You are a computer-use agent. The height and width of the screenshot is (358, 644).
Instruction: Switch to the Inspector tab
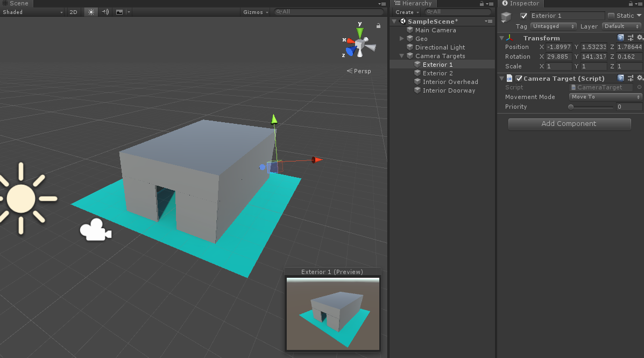(520, 3)
